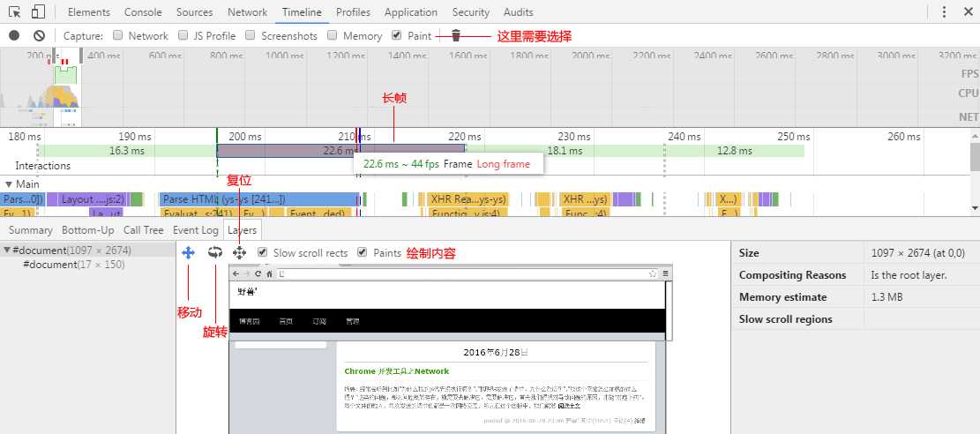Click the hamburger menu icon in the preview
The height and width of the screenshot is (434, 980).
(x=666, y=274)
